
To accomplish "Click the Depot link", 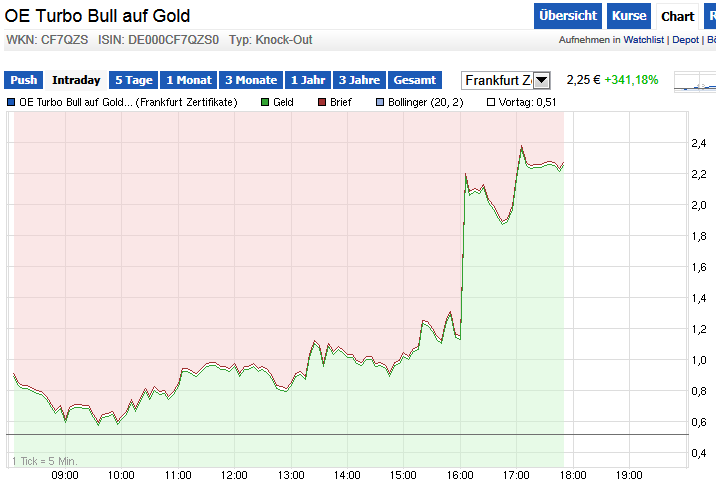I will [685, 40].
